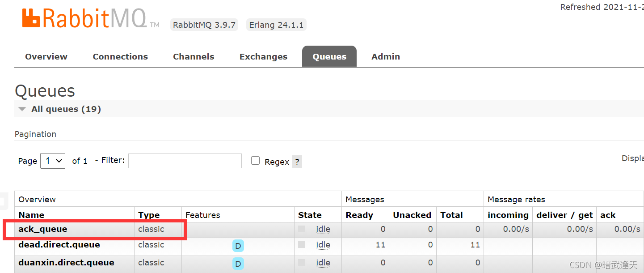The width and height of the screenshot is (644, 273).
Task: Click the Regex help question mark
Action: tap(297, 162)
